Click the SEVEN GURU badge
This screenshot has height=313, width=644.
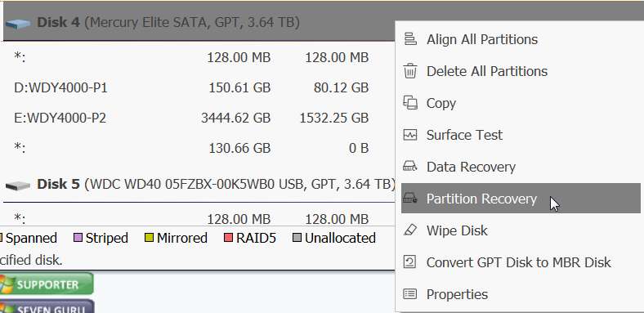[x=46, y=306]
